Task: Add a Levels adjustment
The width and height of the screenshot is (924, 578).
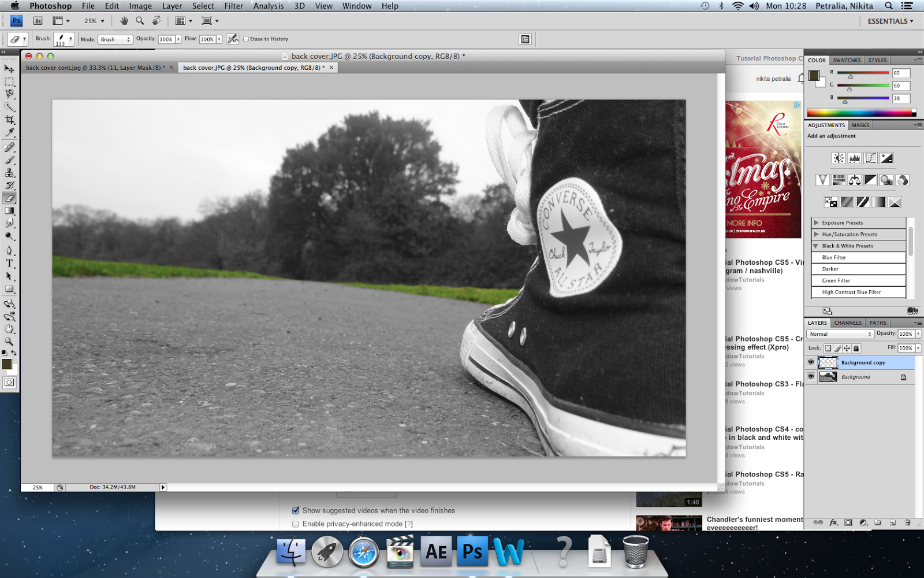Action: pyautogui.click(x=855, y=158)
